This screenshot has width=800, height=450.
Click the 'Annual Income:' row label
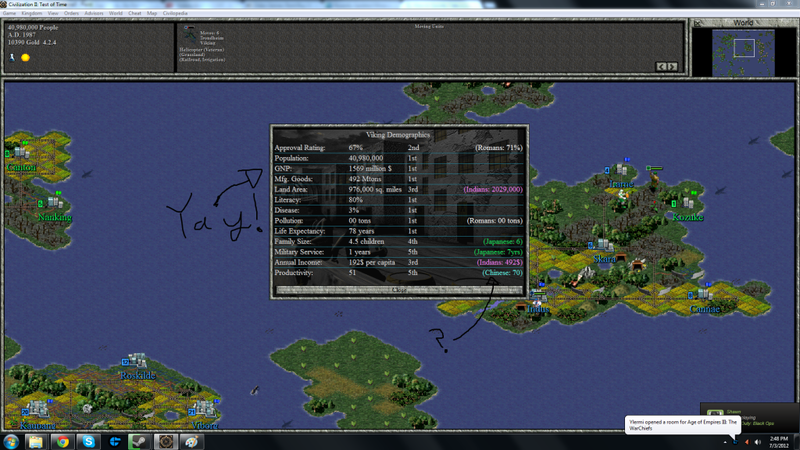[298, 262]
